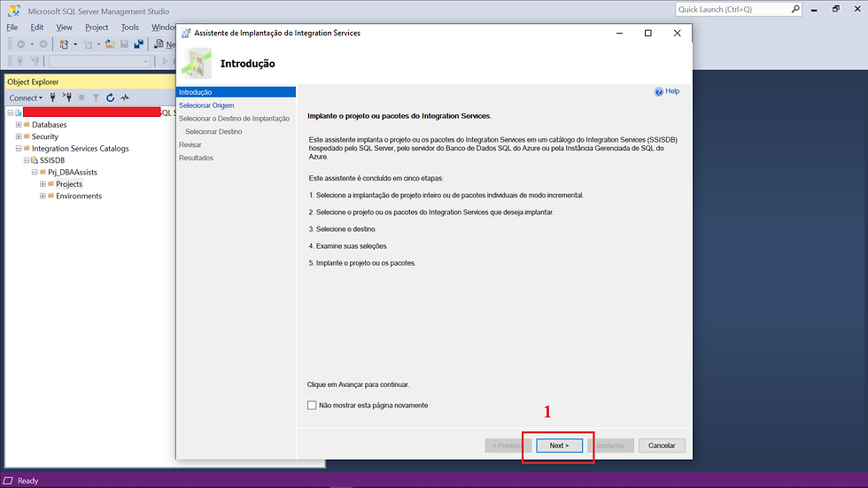This screenshot has width=868, height=488.
Task: Open the Project menu
Action: point(97,27)
